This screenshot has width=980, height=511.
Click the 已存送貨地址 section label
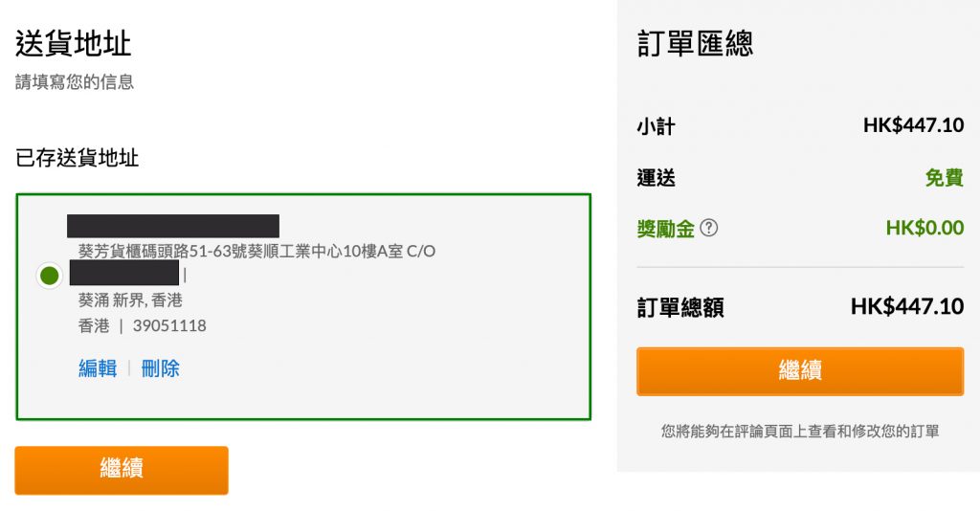[78, 158]
